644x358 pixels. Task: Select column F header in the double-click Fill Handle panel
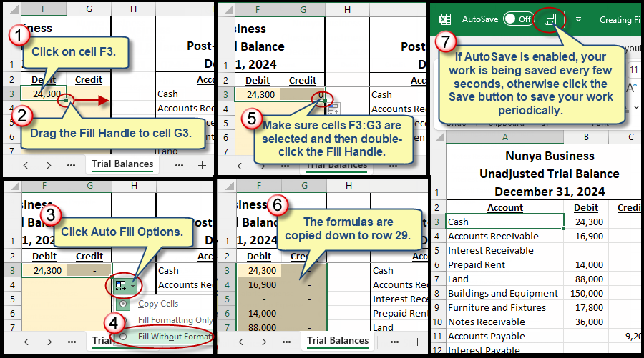click(x=258, y=10)
